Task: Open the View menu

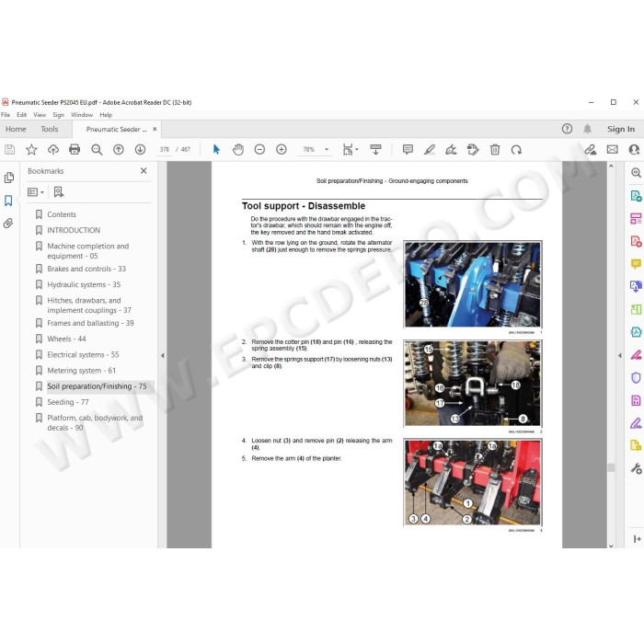Action: tap(40, 115)
